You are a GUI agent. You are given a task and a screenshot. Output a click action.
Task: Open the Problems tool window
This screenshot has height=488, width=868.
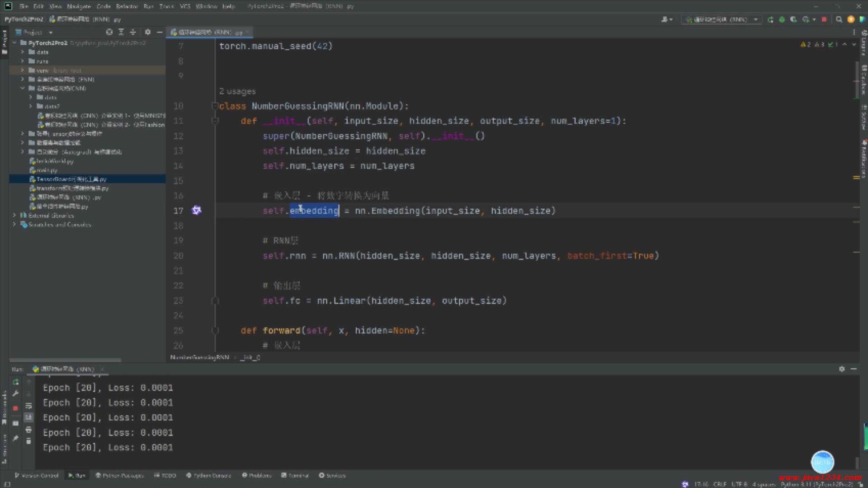pos(257,475)
